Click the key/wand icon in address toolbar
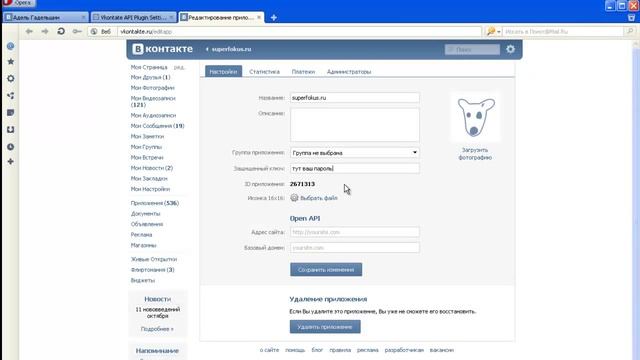The image size is (640, 360). (77, 31)
